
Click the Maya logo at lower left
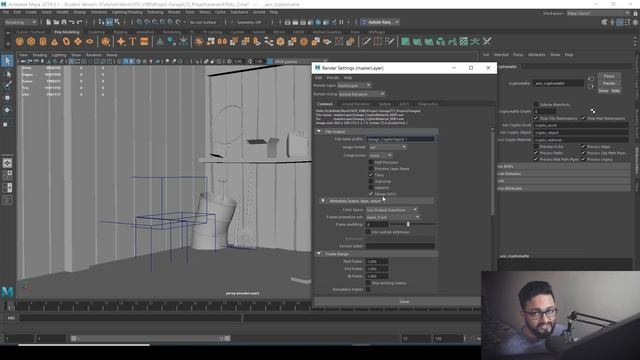pyautogui.click(x=7, y=291)
